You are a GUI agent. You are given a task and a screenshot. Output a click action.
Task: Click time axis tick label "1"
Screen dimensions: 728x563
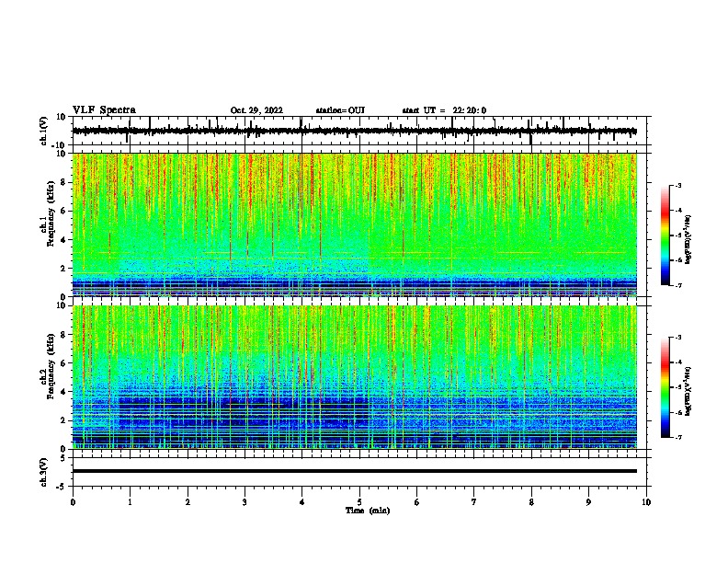coord(130,502)
